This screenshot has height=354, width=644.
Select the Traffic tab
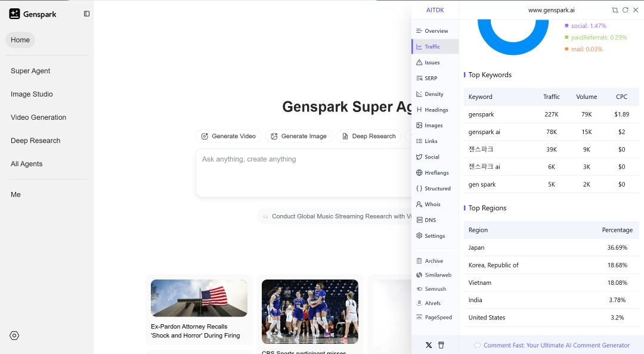coord(435,46)
